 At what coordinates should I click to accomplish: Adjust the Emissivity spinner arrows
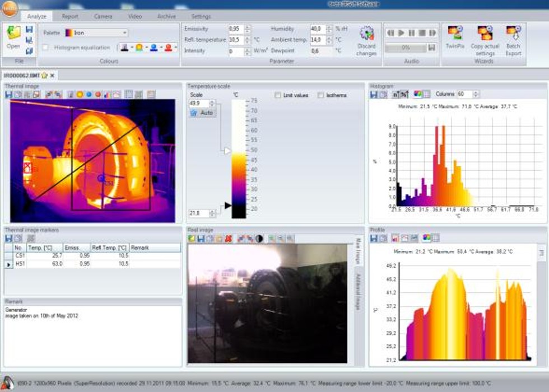click(x=248, y=29)
